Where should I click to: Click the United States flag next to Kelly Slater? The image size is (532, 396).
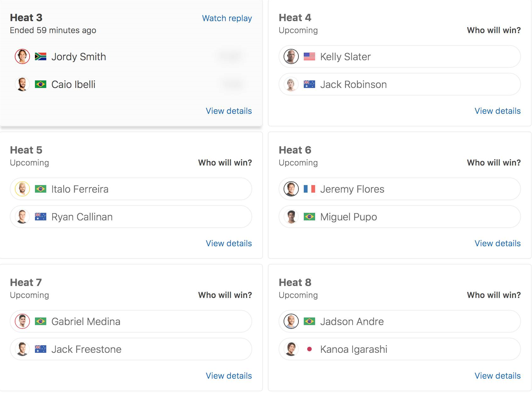309,57
